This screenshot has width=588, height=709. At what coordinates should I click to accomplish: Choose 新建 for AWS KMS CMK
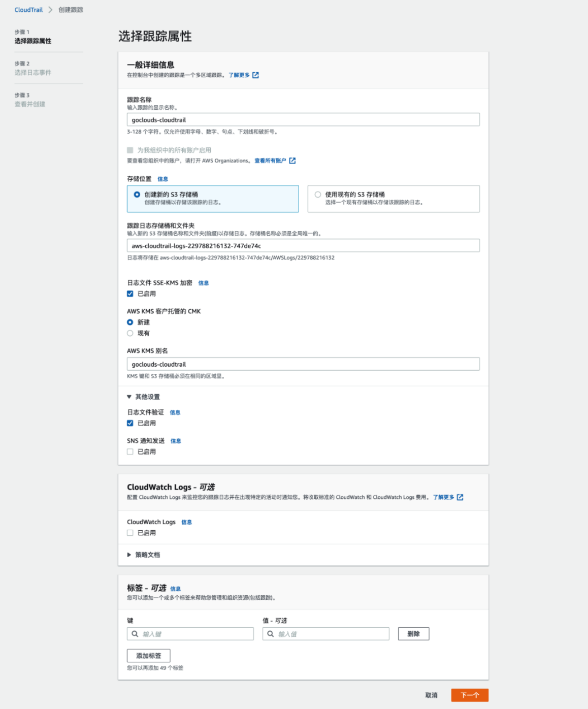tap(130, 322)
